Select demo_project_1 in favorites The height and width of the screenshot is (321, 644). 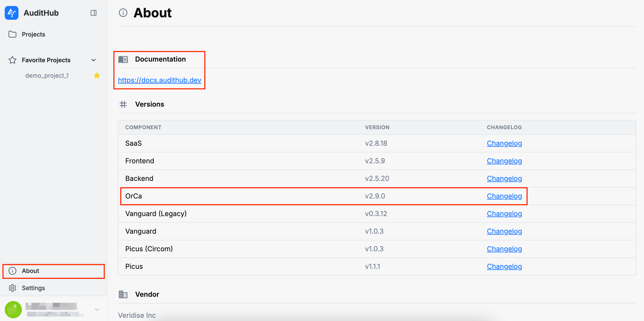pyautogui.click(x=47, y=76)
